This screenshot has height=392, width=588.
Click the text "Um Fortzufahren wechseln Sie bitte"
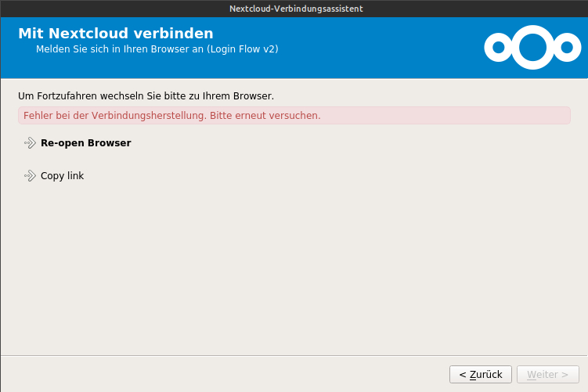[x=102, y=96]
